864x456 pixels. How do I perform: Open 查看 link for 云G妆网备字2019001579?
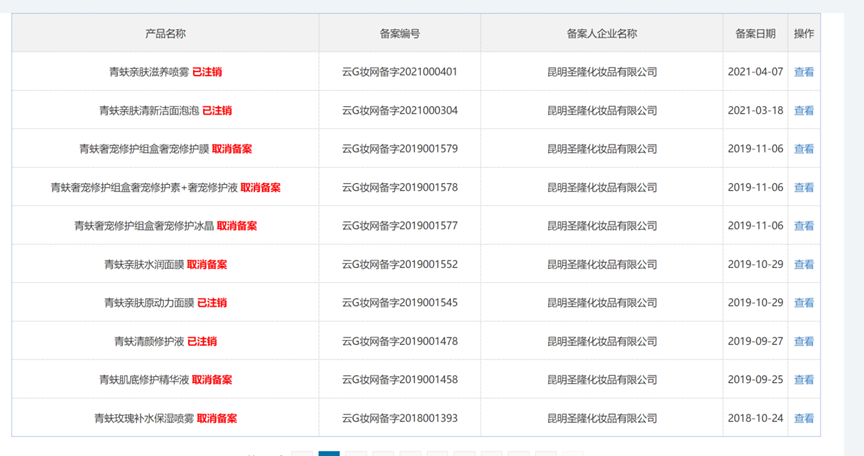point(803,149)
